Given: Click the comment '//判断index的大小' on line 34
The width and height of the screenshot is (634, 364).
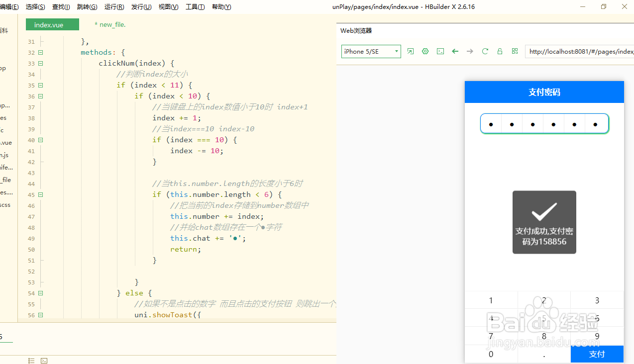Looking at the screenshot, I should [x=152, y=74].
